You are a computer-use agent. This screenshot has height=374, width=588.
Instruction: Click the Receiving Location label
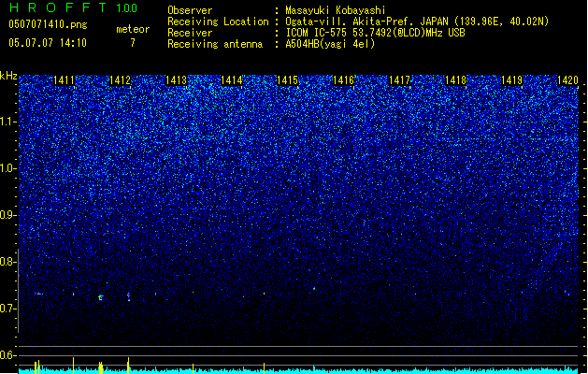(x=218, y=22)
